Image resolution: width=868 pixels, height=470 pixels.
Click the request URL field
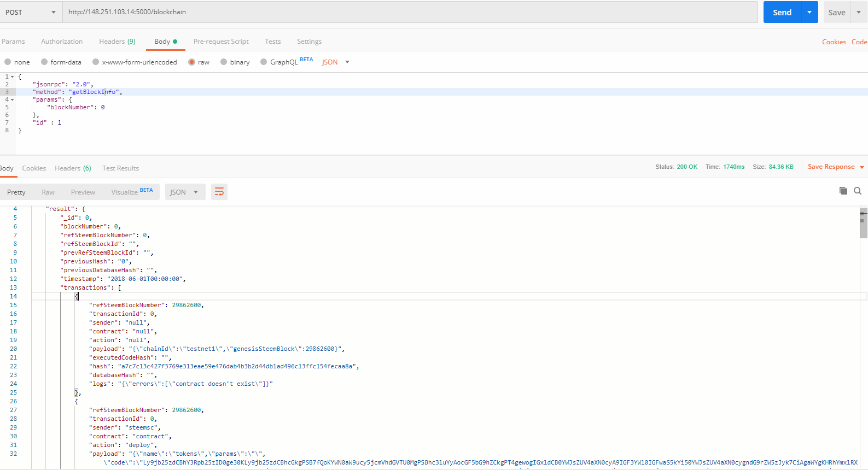point(410,12)
